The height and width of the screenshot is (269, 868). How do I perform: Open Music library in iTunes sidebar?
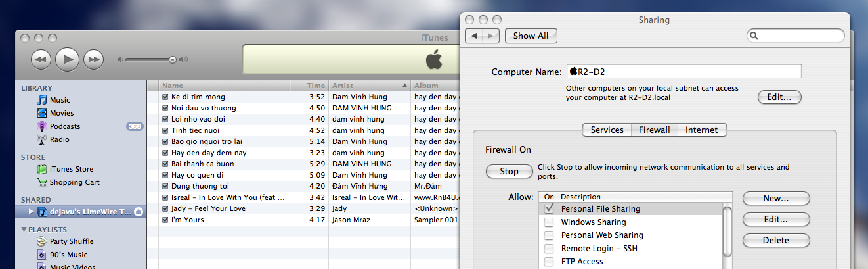click(x=60, y=100)
